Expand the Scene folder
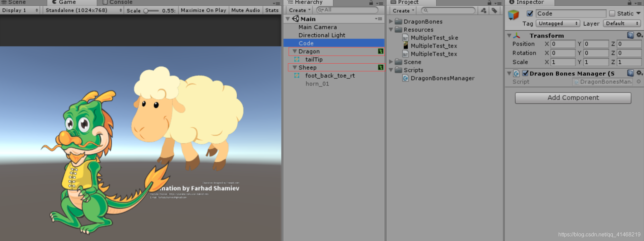This screenshot has height=241, width=644. [391, 62]
